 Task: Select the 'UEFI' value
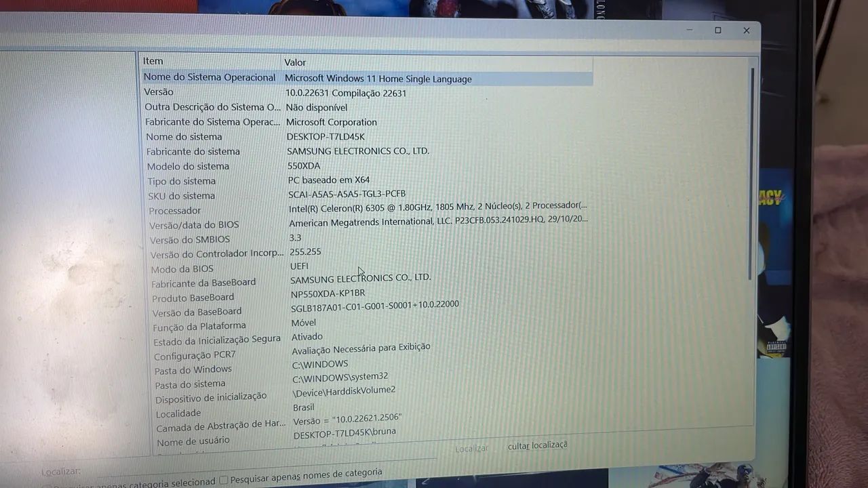[x=299, y=266]
